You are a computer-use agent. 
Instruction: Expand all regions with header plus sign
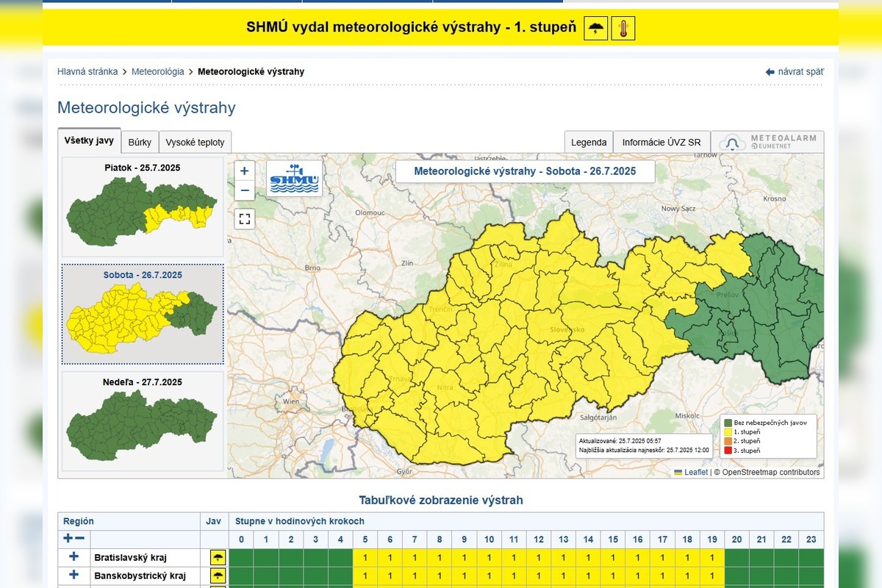point(68,539)
